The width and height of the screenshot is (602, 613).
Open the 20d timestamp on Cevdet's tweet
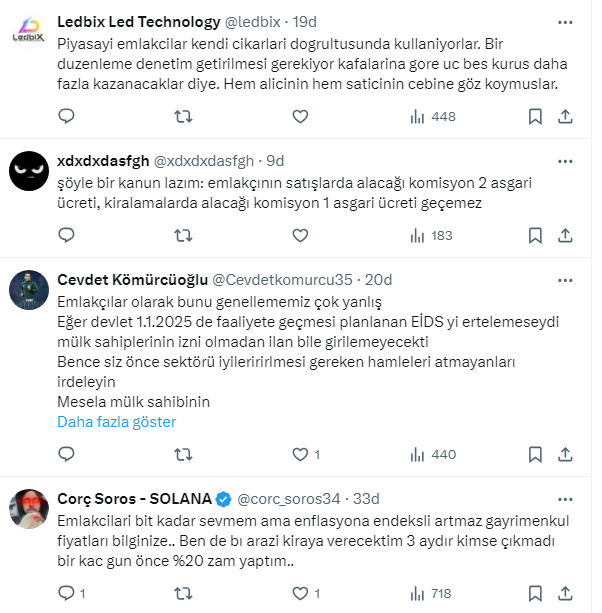coord(379,279)
